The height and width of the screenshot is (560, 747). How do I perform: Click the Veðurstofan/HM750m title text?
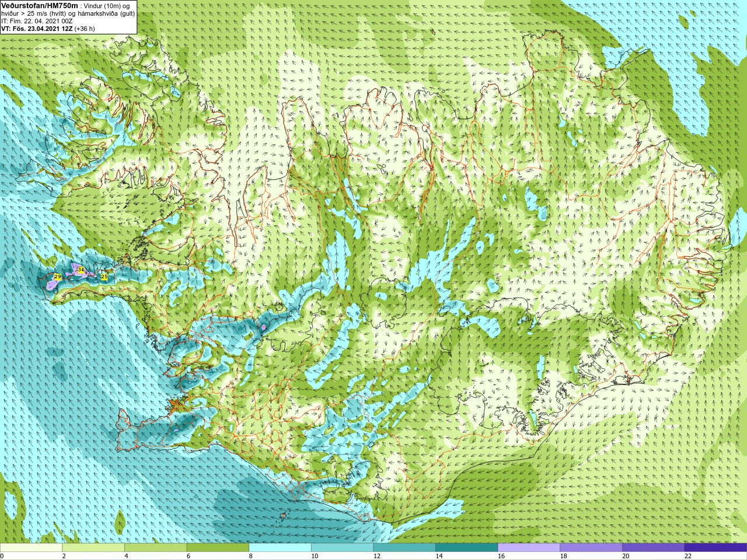[40, 6]
